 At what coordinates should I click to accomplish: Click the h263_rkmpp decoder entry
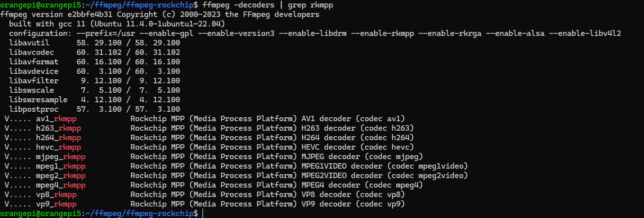58,128
